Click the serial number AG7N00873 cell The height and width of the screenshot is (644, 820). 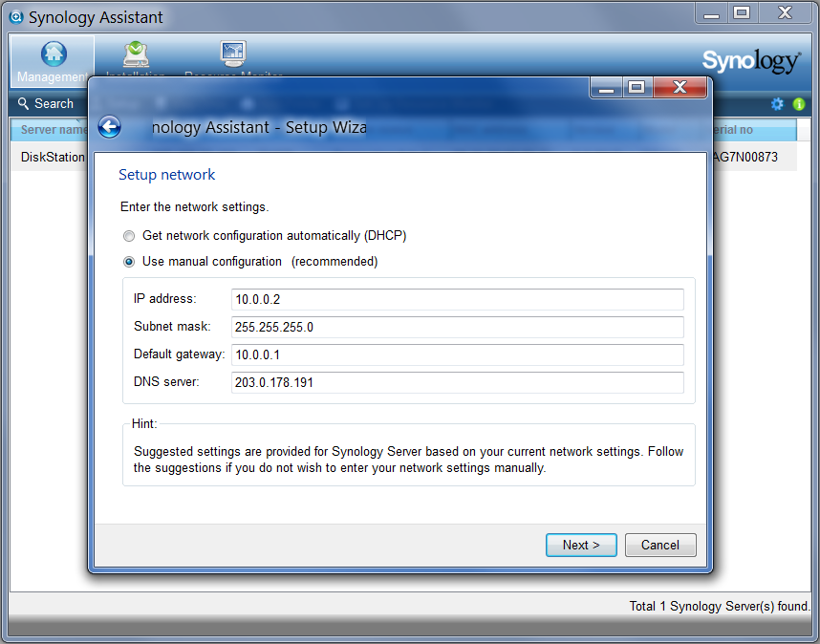tap(745, 157)
